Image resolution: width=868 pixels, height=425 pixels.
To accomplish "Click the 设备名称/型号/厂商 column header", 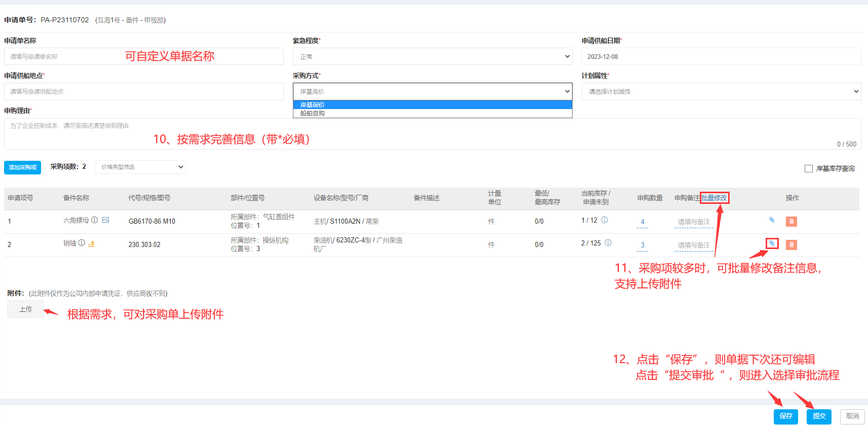I will point(341,198).
